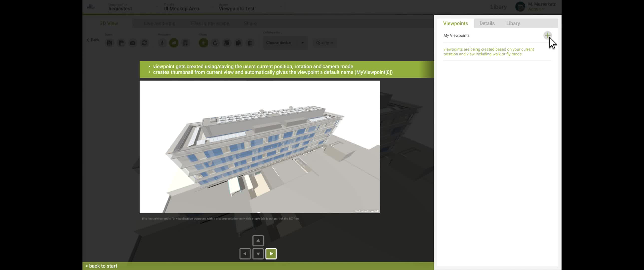The image size is (644, 270).
Task: Click the building preview image
Action: tap(260, 147)
